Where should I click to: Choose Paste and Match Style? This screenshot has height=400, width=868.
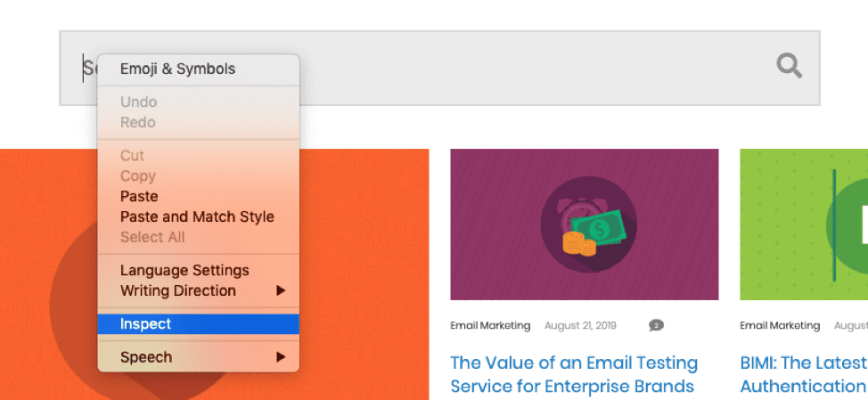click(x=197, y=217)
